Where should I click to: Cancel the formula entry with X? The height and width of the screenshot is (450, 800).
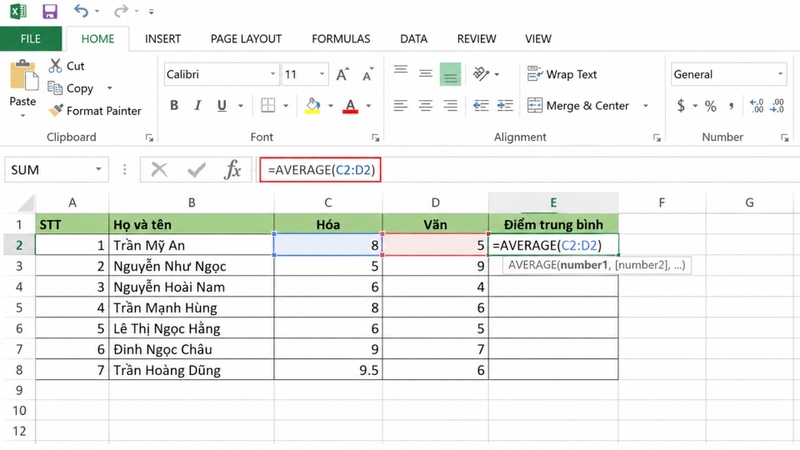[x=159, y=169]
